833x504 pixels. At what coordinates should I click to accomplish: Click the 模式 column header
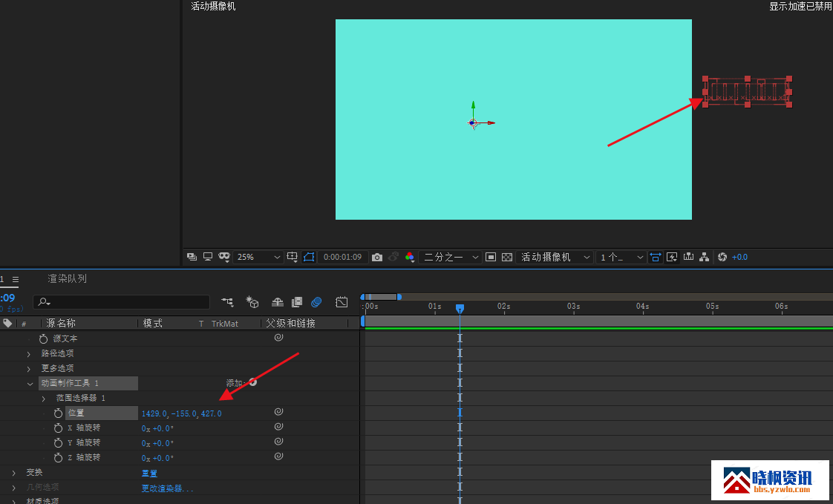(153, 323)
